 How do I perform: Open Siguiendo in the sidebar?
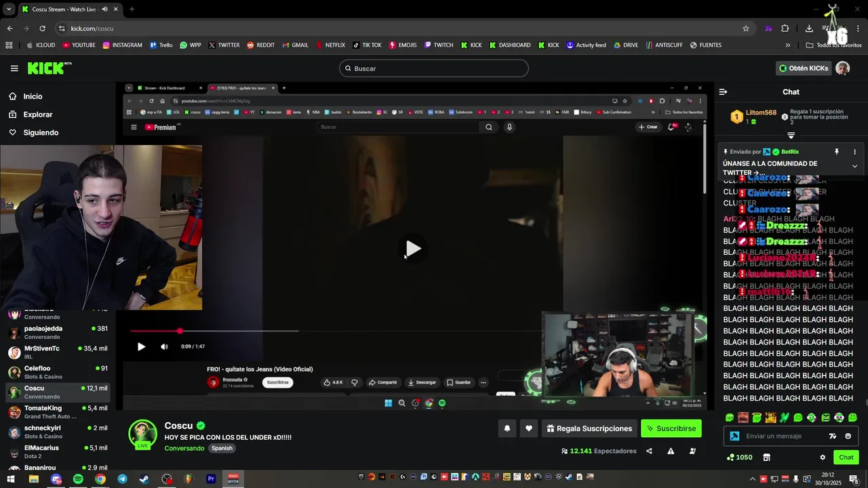tap(41, 132)
